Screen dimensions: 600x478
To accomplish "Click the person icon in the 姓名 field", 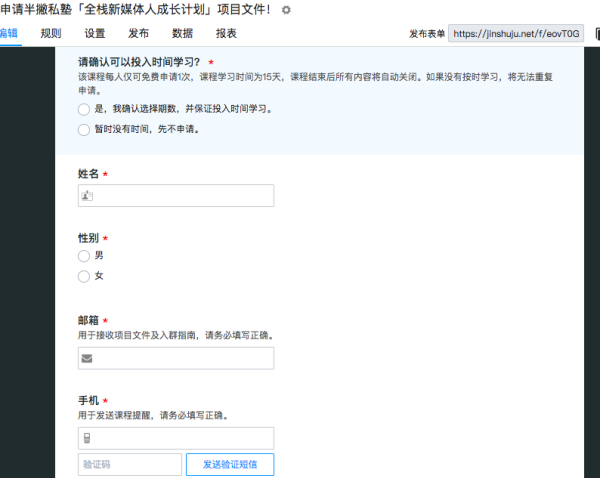I will click(87, 197).
